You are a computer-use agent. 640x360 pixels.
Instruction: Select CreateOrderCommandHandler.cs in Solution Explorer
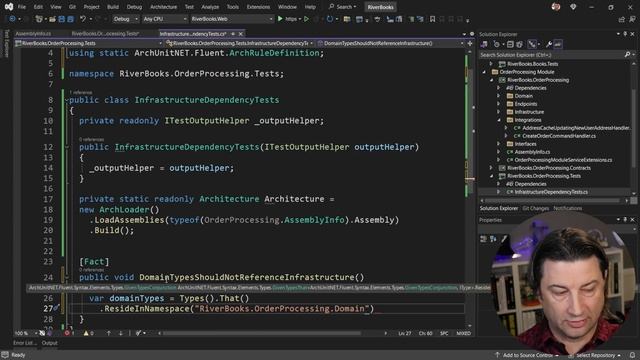coord(559,136)
